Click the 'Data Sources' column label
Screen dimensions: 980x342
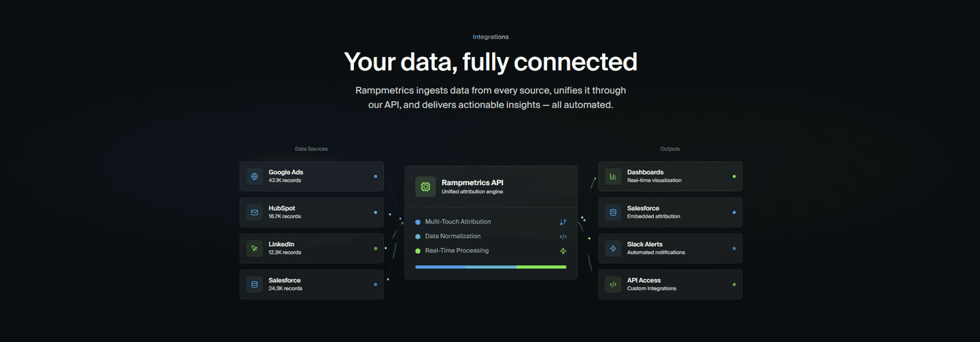point(311,149)
